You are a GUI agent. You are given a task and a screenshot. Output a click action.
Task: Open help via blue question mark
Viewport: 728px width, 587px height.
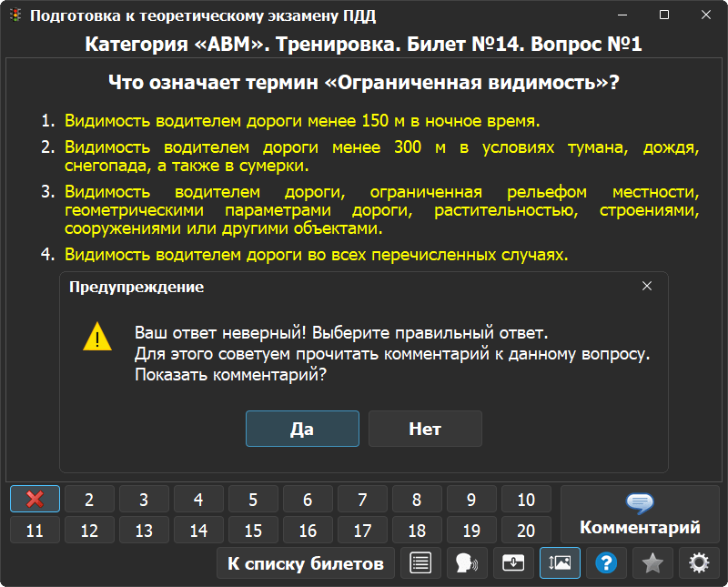click(606, 562)
